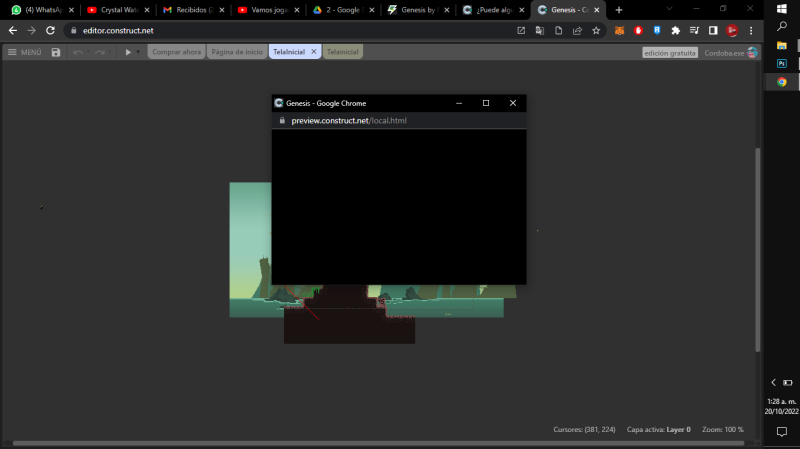
Task: Switch to the Crystal Waters YouTube tab
Action: tap(118, 10)
